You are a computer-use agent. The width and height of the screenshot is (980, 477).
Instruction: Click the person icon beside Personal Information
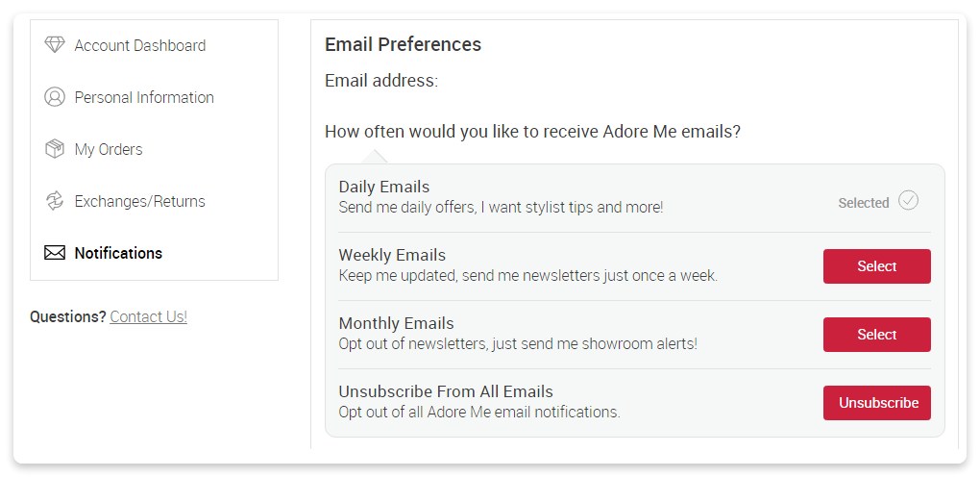tap(55, 97)
